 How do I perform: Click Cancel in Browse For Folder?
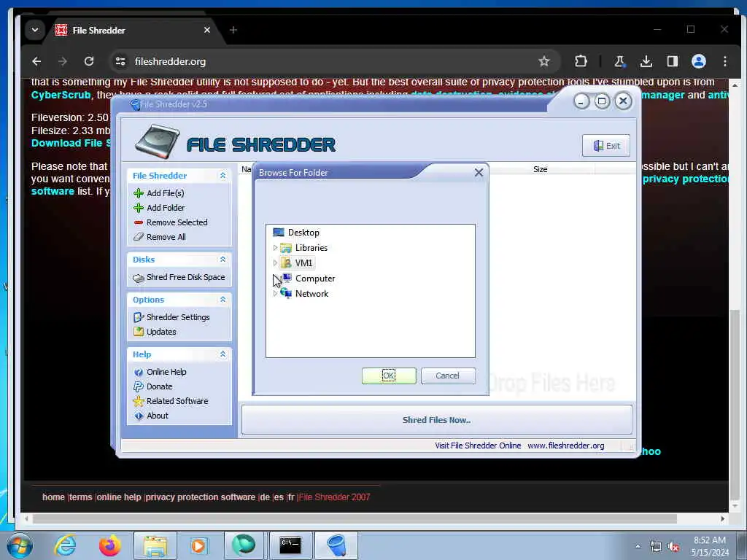click(448, 376)
